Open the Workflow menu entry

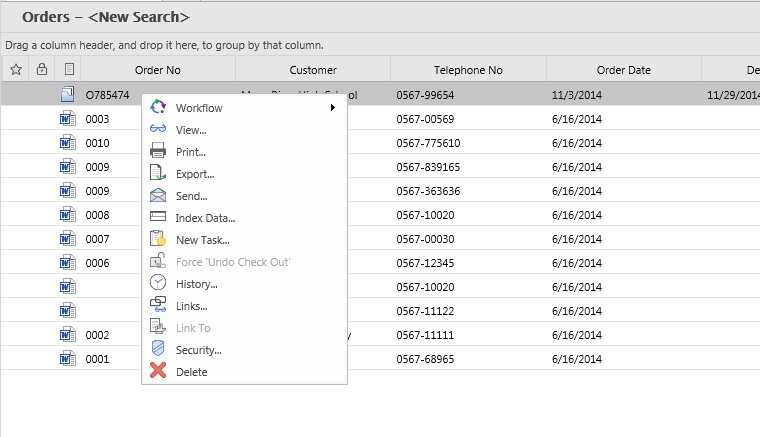[x=244, y=108]
